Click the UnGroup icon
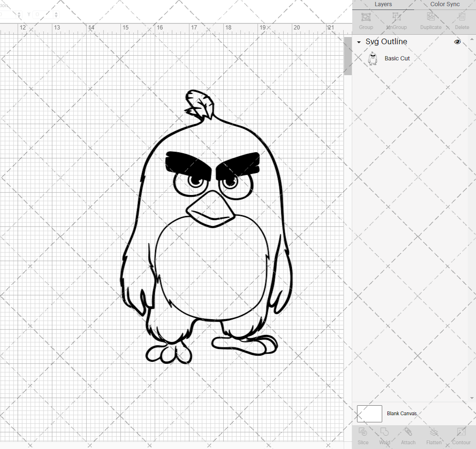Screen dimensions: 476x449 point(396,21)
